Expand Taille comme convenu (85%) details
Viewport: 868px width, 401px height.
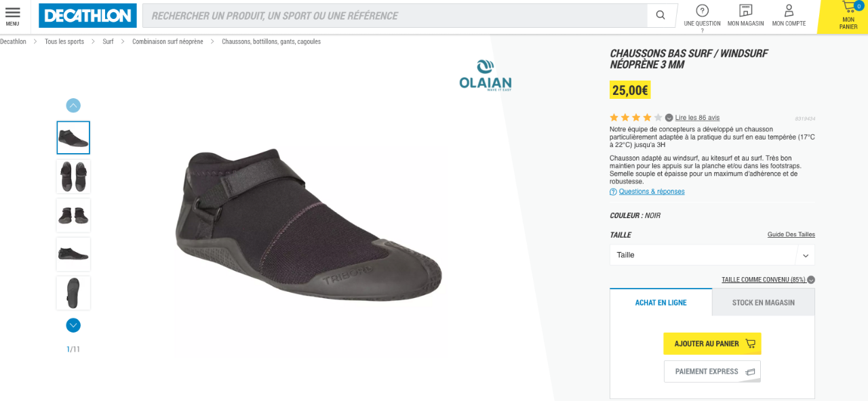[x=811, y=280]
